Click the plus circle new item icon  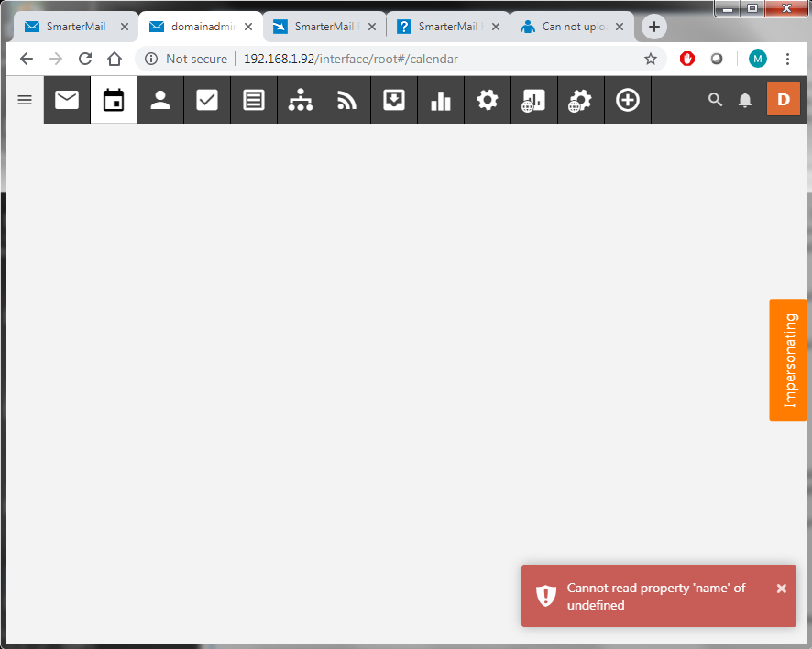(628, 100)
